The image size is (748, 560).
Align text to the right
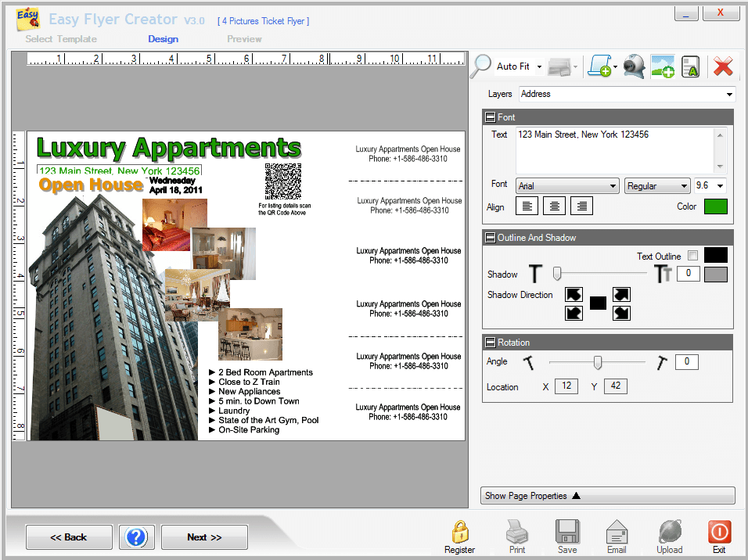coord(581,206)
